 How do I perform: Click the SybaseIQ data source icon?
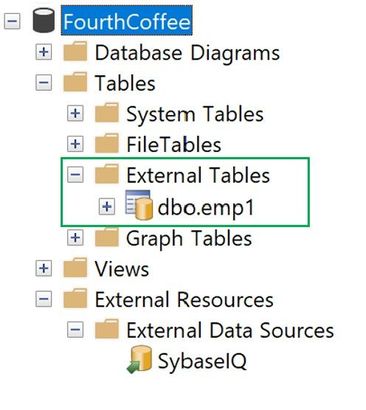coord(139,359)
